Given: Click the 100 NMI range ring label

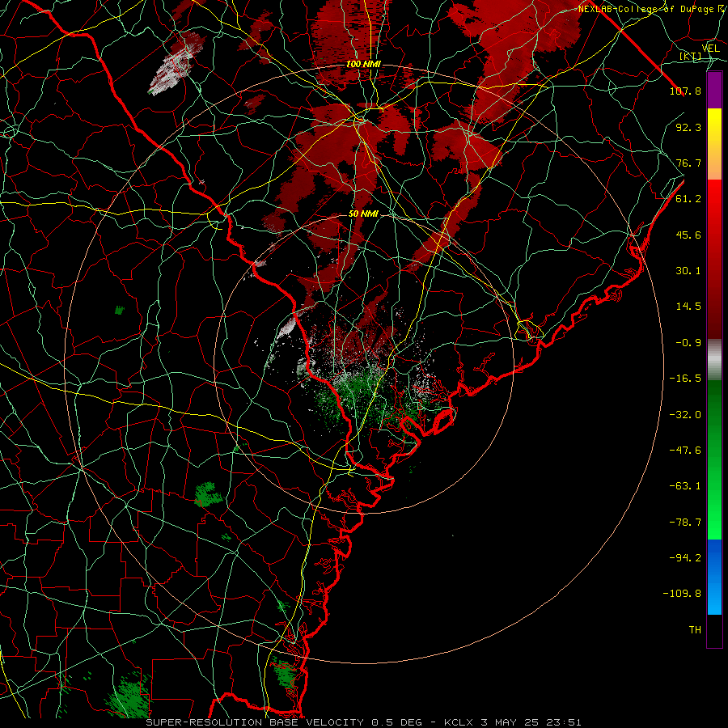Looking at the screenshot, I should [x=363, y=64].
